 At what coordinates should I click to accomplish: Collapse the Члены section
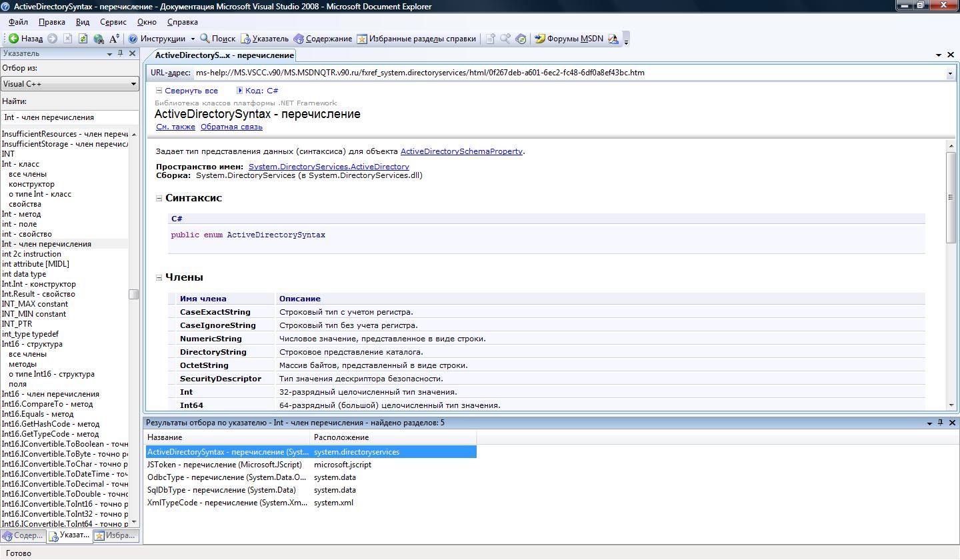point(159,277)
